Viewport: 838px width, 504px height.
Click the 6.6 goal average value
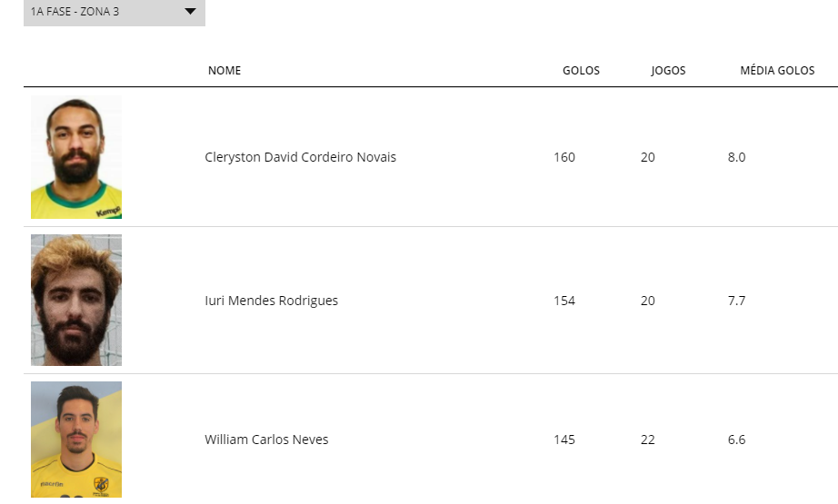736,440
